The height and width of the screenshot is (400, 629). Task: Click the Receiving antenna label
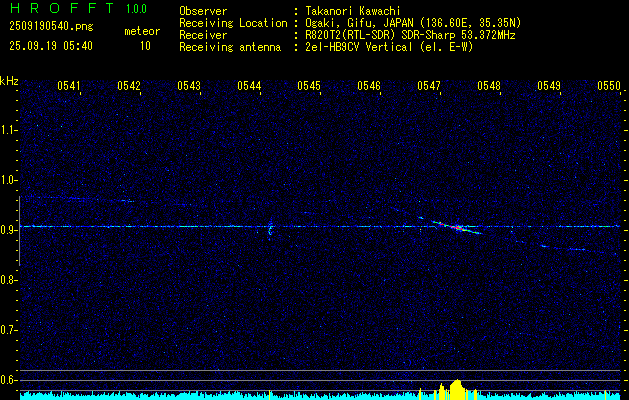coord(230,47)
